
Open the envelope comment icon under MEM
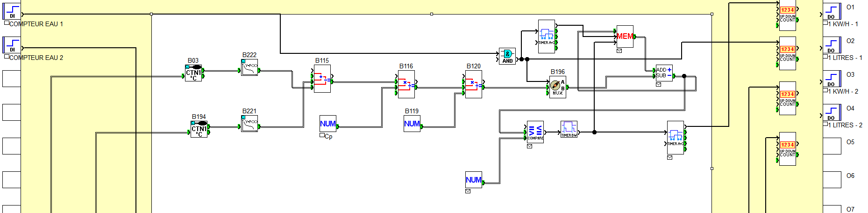pos(619,51)
